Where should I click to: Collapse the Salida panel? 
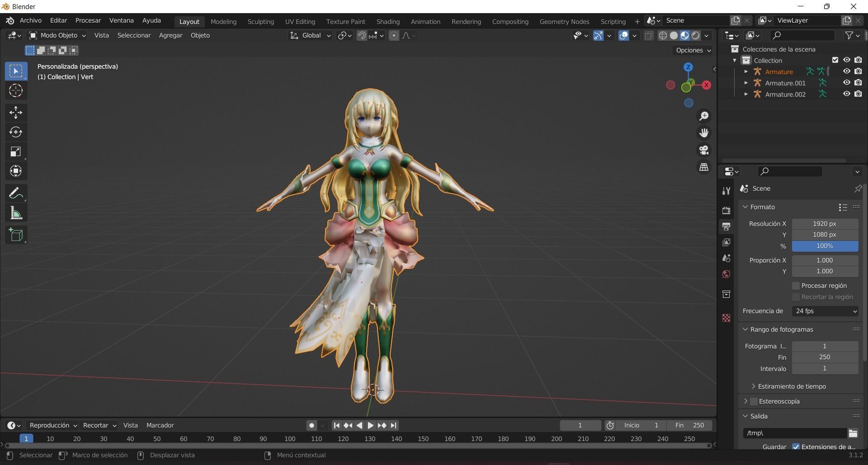click(x=745, y=416)
